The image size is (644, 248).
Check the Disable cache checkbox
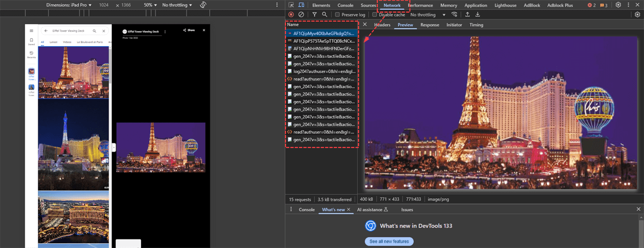[375, 14]
